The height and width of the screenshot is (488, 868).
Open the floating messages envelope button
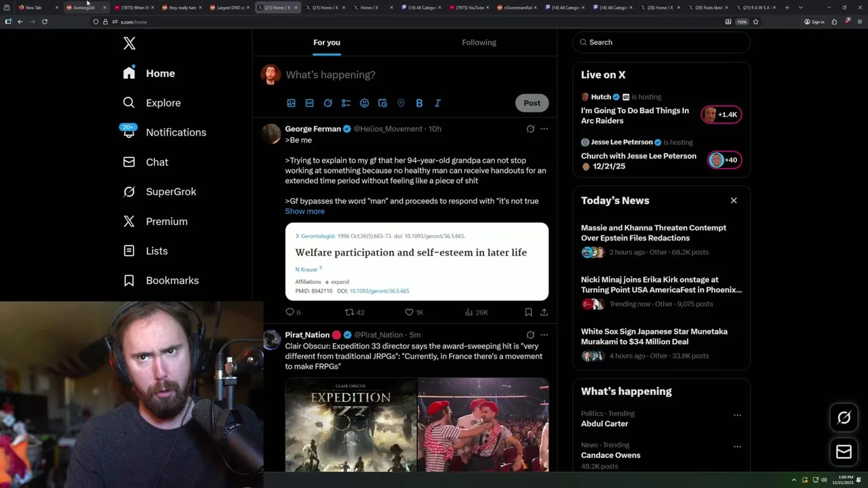coord(844,452)
